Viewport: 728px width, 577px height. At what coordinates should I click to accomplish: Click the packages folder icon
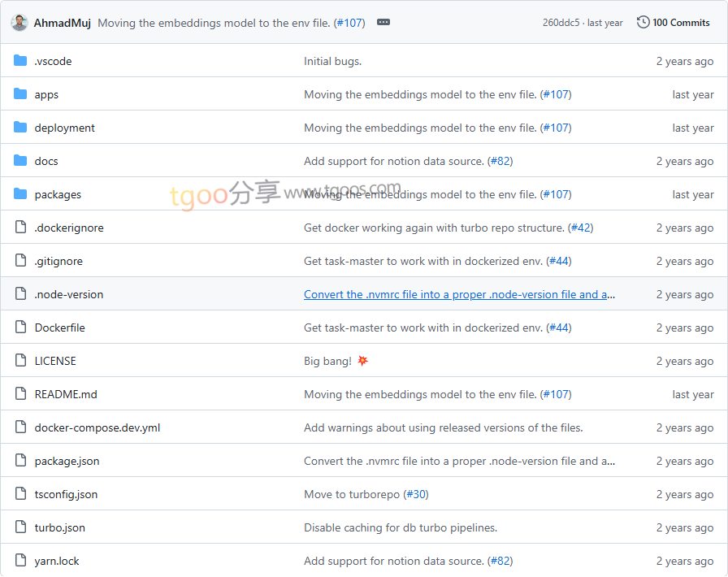point(20,194)
